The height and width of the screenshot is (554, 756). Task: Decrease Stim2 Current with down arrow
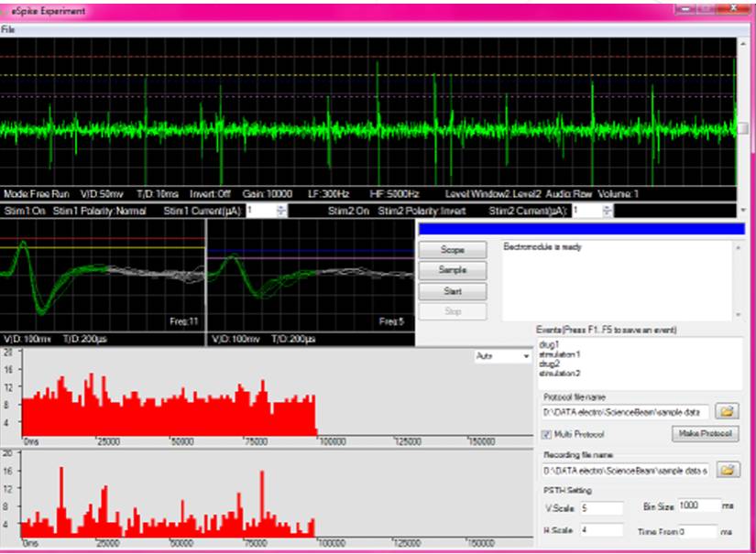pos(608,213)
